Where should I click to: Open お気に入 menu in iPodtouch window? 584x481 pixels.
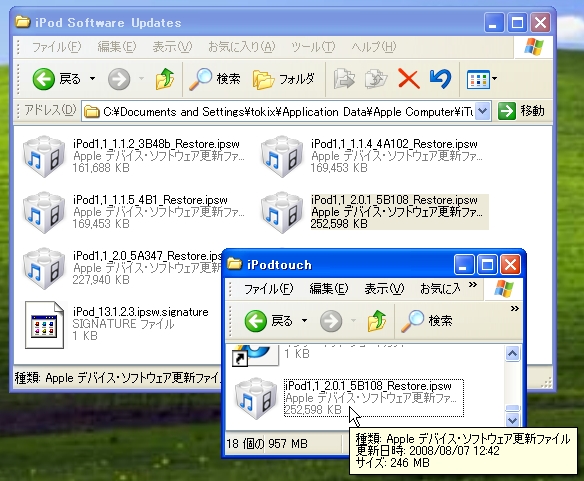[440, 289]
